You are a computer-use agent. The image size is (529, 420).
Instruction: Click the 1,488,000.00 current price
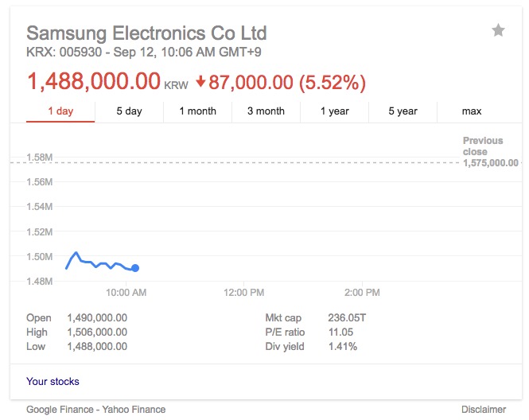coord(94,81)
